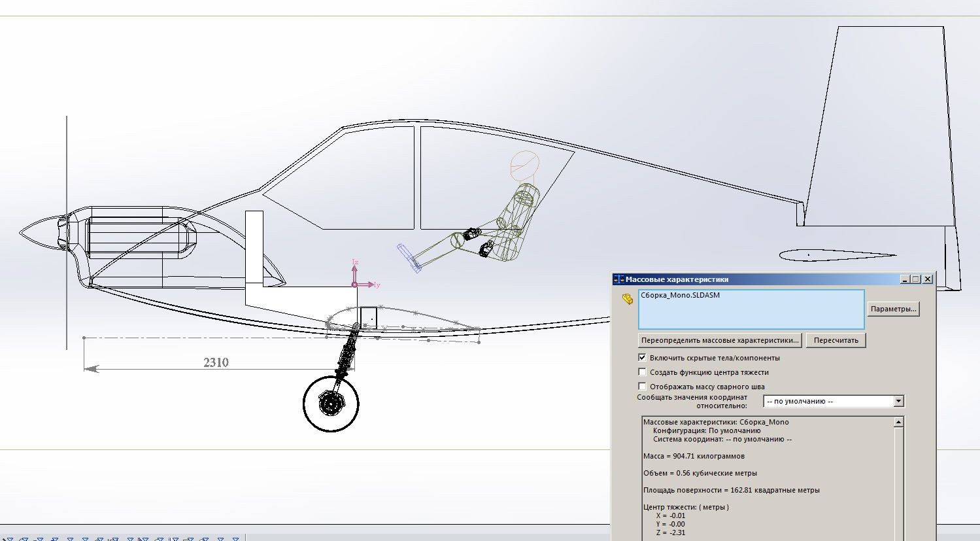
Task: Close the Массовые характеристики dialog
Action: click(928, 279)
